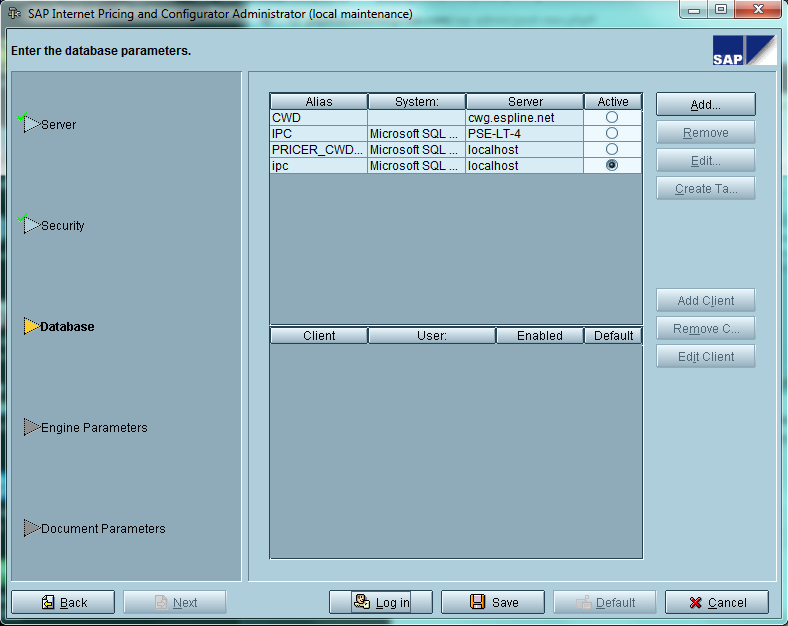Select the Security step arrow icon
The image size is (788, 626).
pos(31,225)
